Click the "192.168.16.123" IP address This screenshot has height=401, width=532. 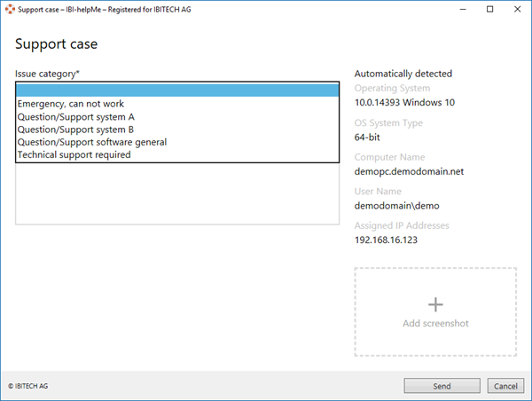(x=386, y=240)
